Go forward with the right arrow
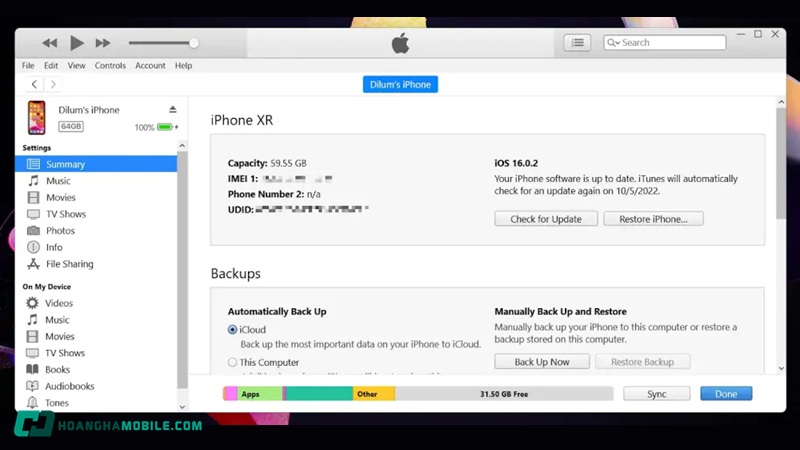The height and width of the screenshot is (450, 800). (53, 84)
